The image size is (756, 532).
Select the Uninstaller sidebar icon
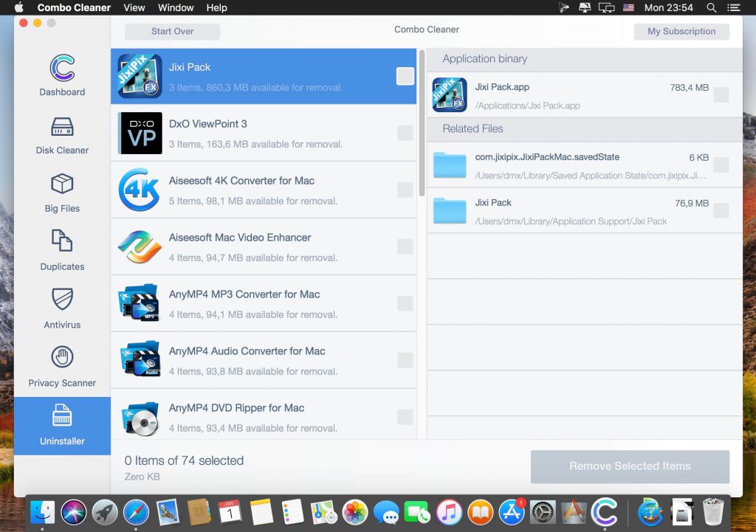point(62,425)
